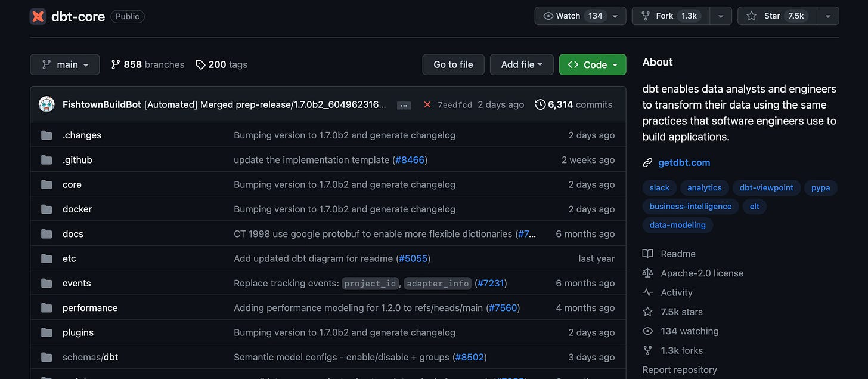Click the pulse icon beside Activity
Viewport: 868px width, 379px height.
coord(647,292)
